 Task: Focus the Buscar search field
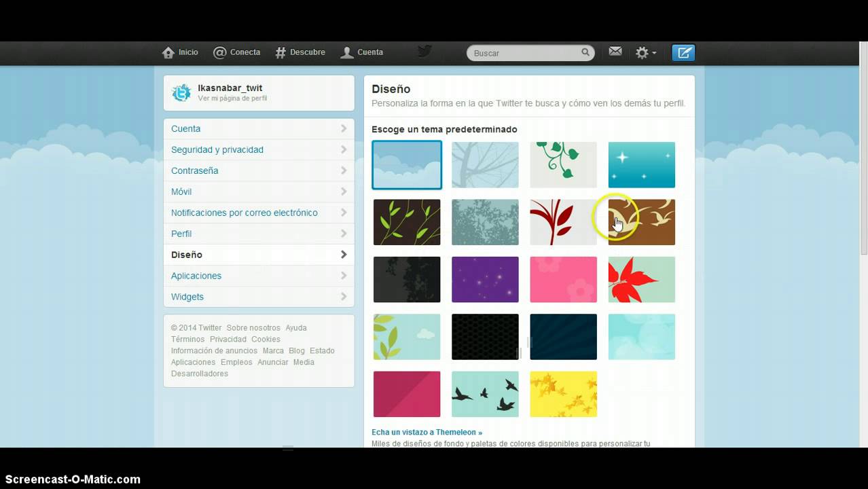pos(530,53)
